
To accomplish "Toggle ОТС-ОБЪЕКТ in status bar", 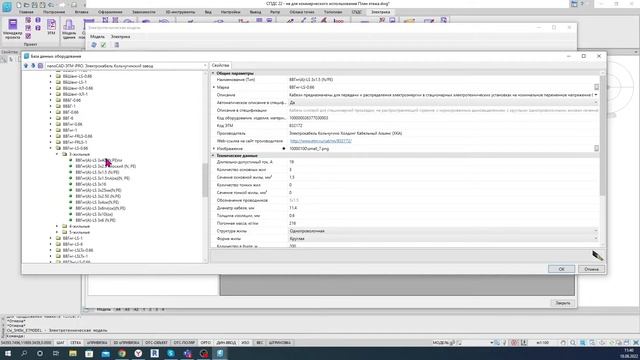I will point(156,342).
